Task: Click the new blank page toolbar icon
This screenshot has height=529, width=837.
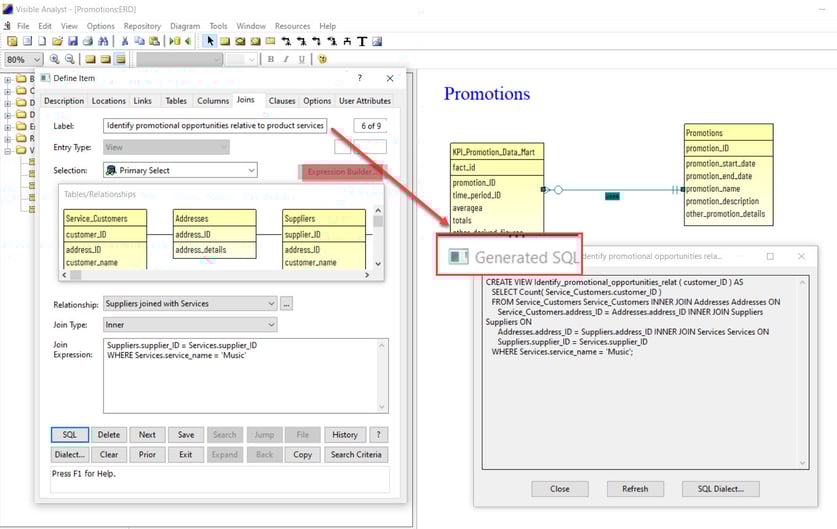Action: (x=42, y=41)
